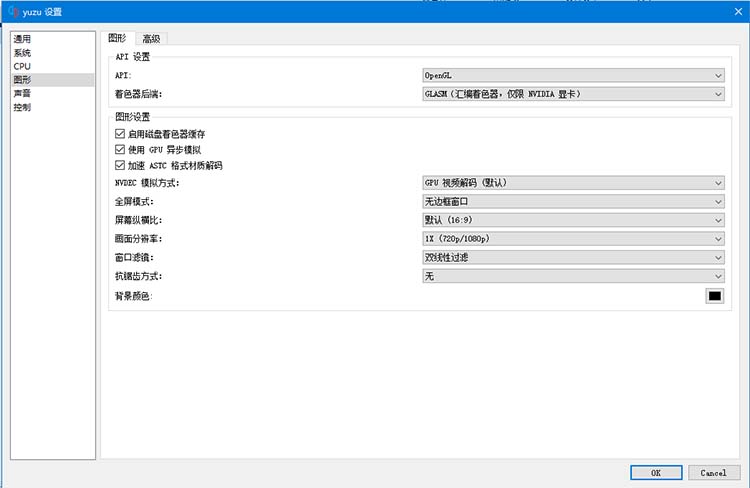Uncheck 加速 ASTC 格式材质解码 option
This screenshot has height=488, width=750.
click(x=120, y=165)
